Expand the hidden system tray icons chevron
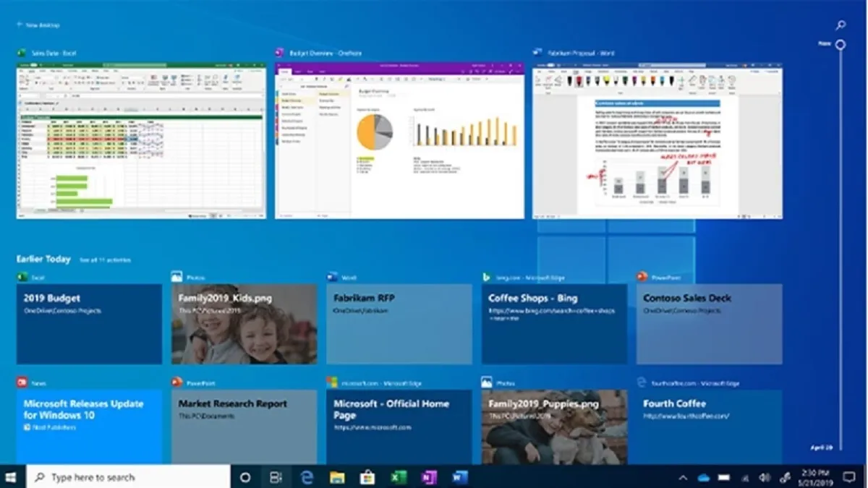This screenshot has height=488, width=868. [682, 478]
